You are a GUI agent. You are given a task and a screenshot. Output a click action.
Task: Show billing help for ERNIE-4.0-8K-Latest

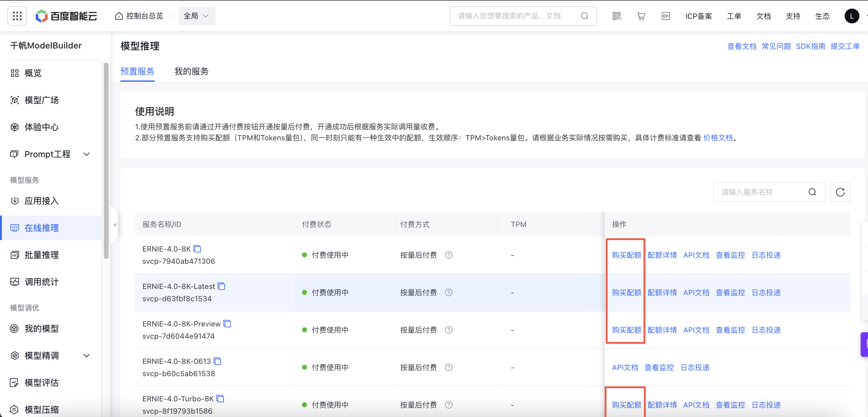pyautogui.click(x=448, y=292)
